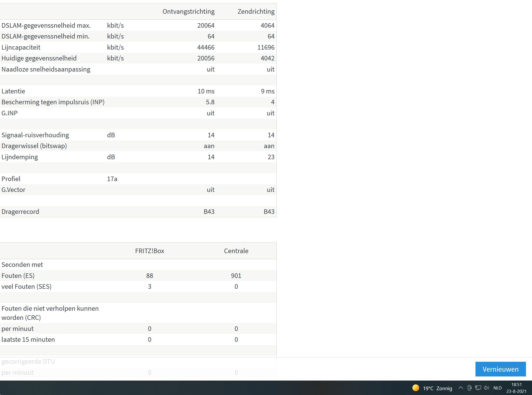Screen dimensions: 532x395
Task: Select the Lijncapaciteit row label
Action: [21, 47]
